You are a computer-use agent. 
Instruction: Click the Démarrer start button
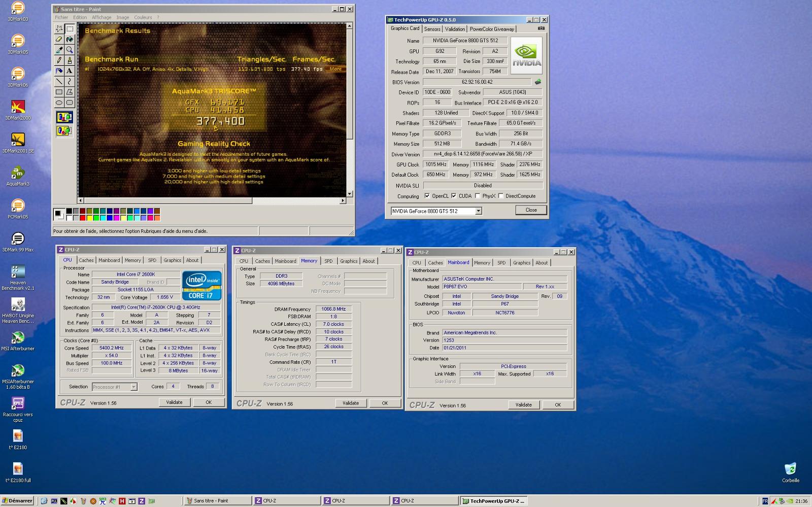click(x=17, y=500)
